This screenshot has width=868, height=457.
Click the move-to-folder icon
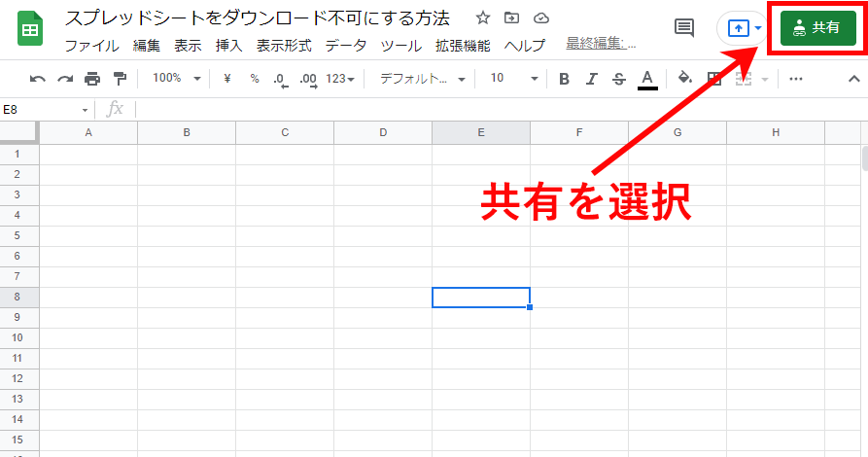point(511,18)
